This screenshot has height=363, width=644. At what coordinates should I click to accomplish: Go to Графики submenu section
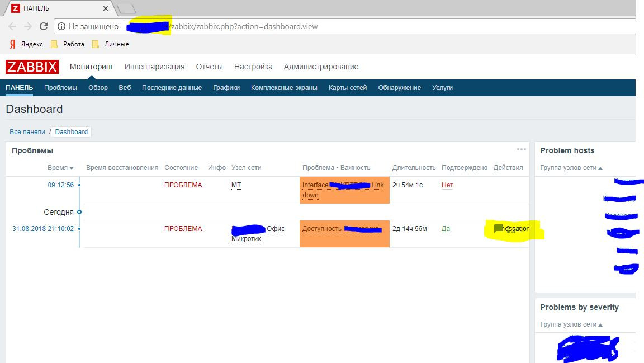[226, 88]
